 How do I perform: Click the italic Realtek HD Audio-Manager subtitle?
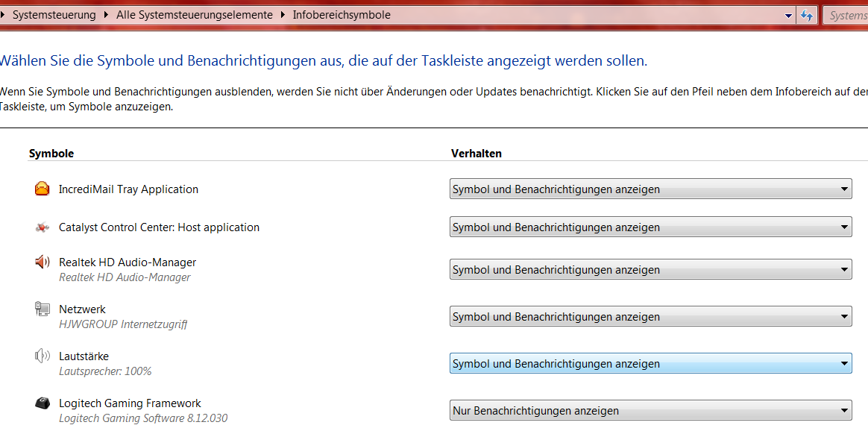[x=125, y=277]
